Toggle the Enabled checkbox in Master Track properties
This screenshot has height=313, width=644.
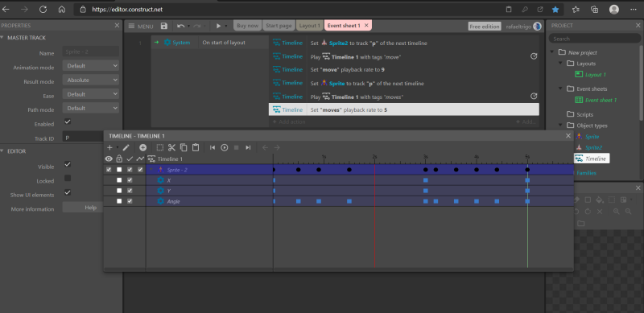(x=68, y=122)
